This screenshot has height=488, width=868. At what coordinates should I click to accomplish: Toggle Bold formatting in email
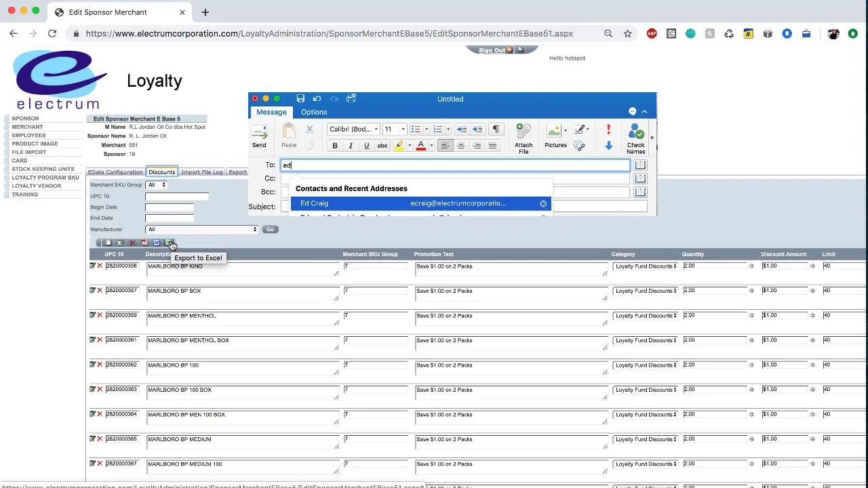pos(335,146)
